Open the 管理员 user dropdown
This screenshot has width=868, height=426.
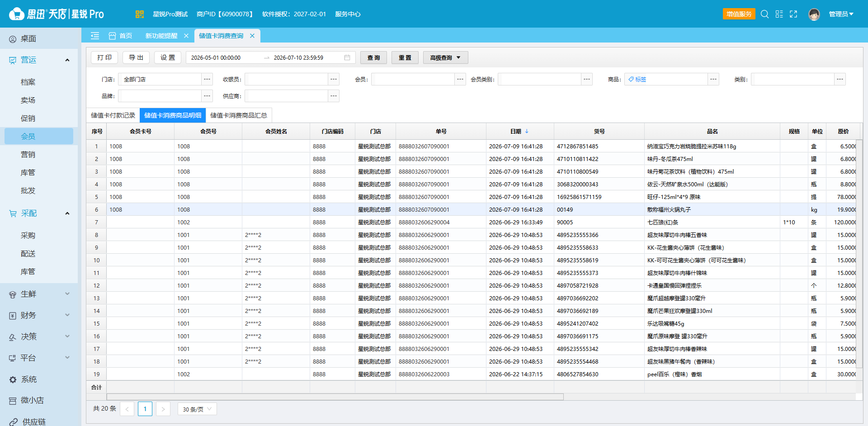click(841, 14)
